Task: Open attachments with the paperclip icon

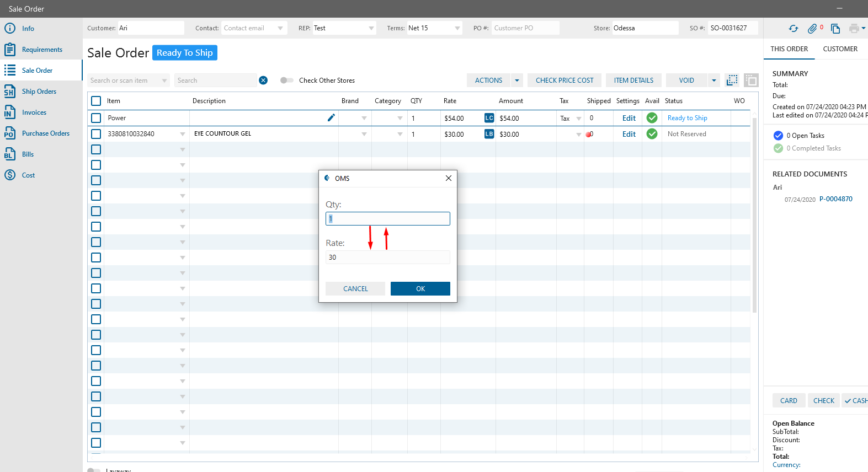Action: (812, 29)
